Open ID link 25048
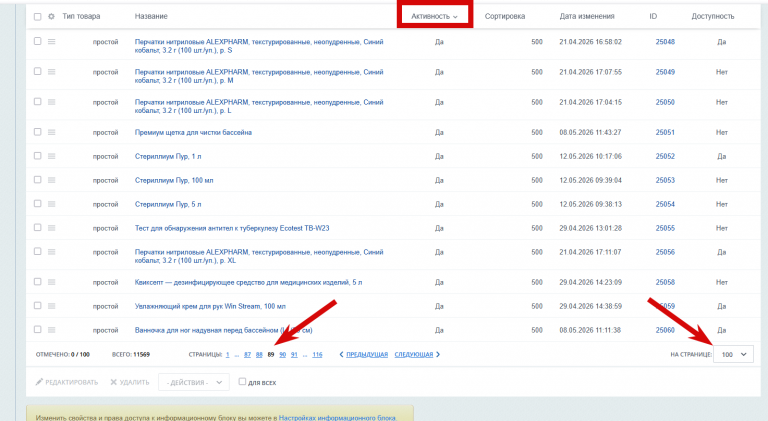768x421 pixels. click(665, 42)
